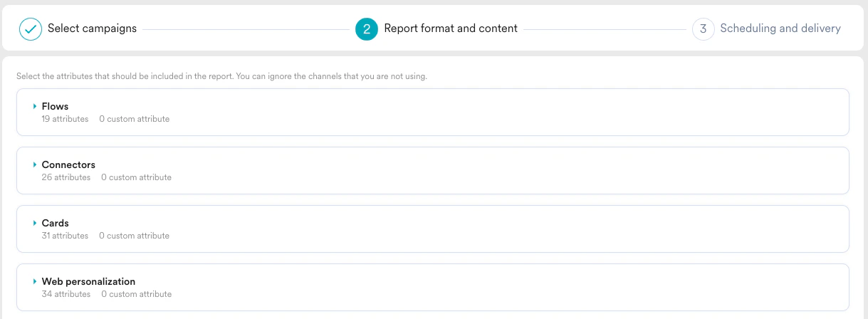This screenshot has height=319, width=868.
Task: Go back to Select campaigns step label
Action: [92, 29]
